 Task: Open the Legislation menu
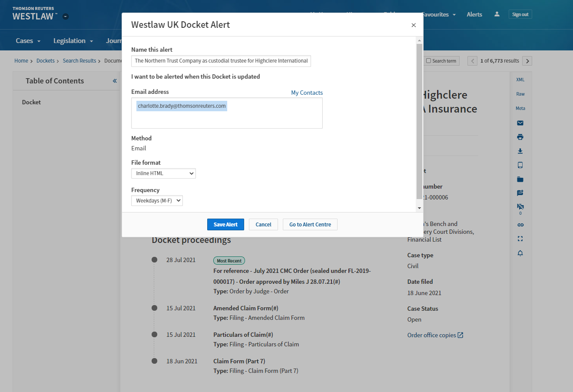click(73, 41)
